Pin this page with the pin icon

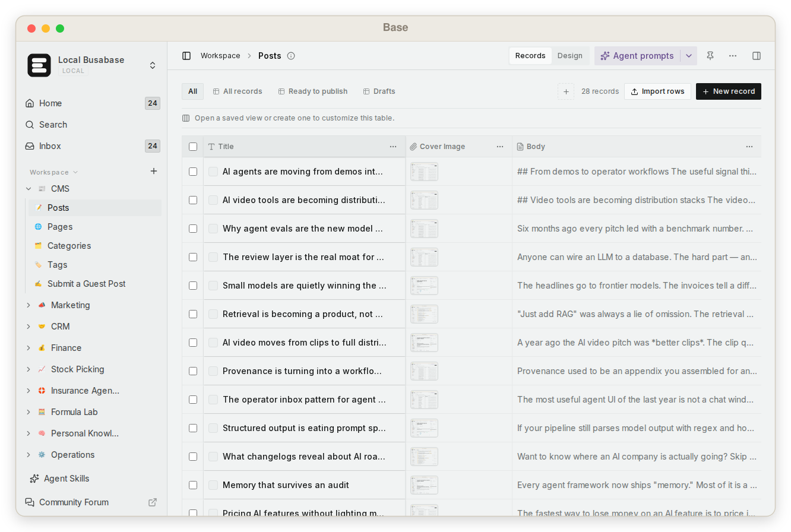(710, 56)
